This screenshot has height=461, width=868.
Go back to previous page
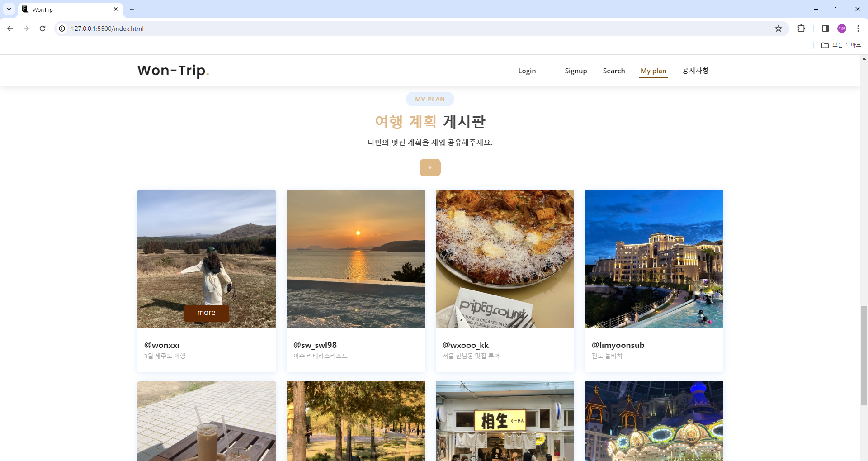(x=10, y=29)
